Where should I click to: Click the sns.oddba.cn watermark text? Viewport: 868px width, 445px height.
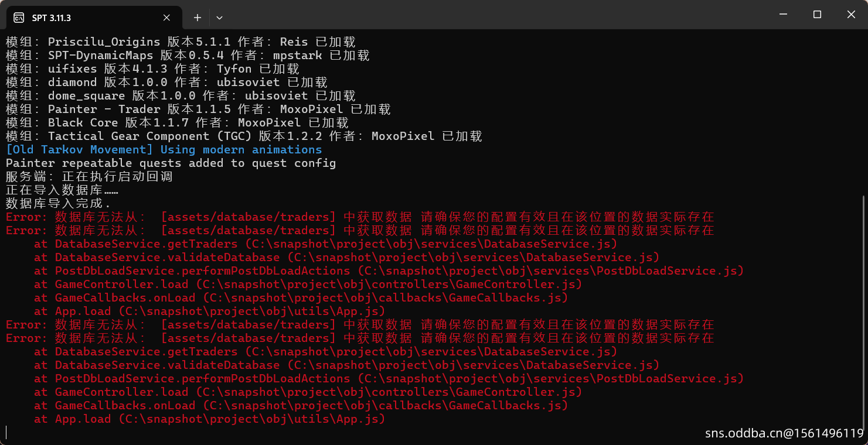coord(784,433)
